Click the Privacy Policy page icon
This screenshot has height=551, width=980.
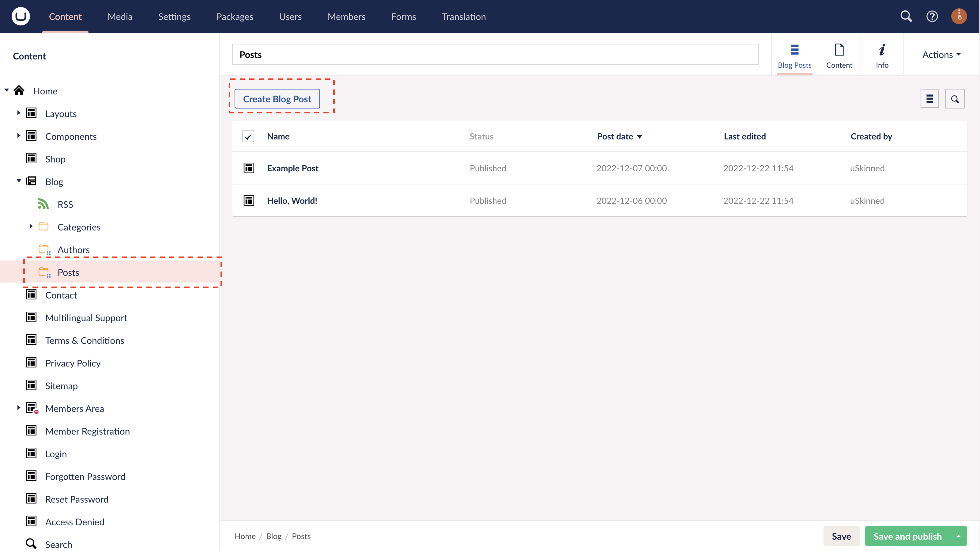click(x=31, y=363)
